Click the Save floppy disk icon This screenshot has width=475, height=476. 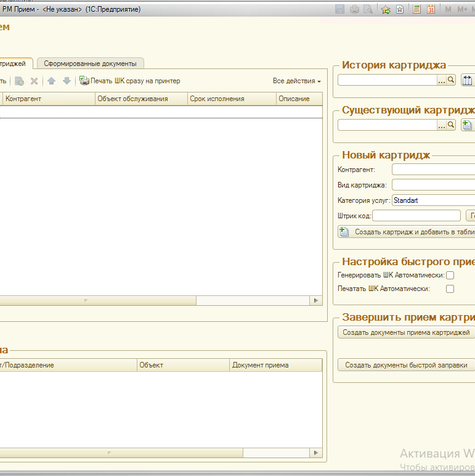(x=339, y=9)
